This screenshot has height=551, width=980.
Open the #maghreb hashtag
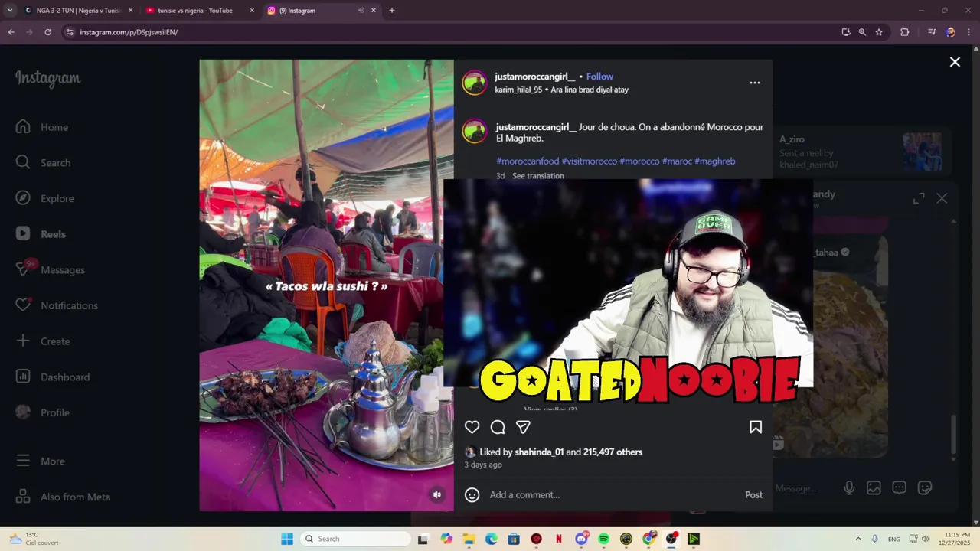715,161
